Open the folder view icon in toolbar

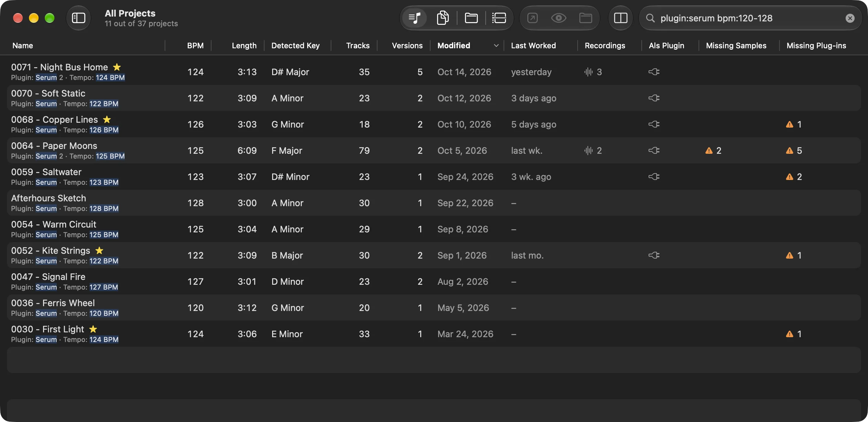point(471,18)
